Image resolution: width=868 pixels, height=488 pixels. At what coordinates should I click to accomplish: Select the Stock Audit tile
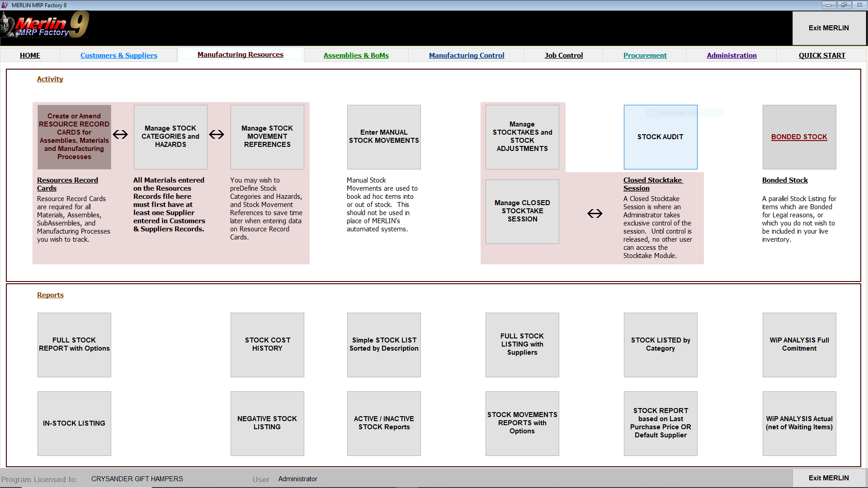(x=660, y=136)
